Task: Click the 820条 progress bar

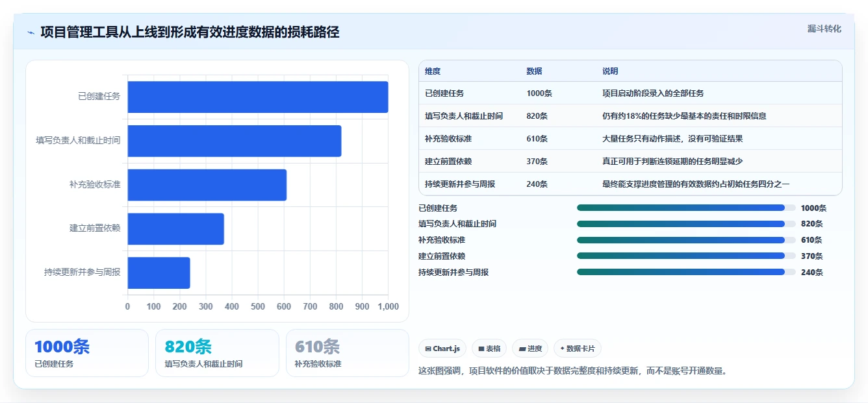Action: 686,224
